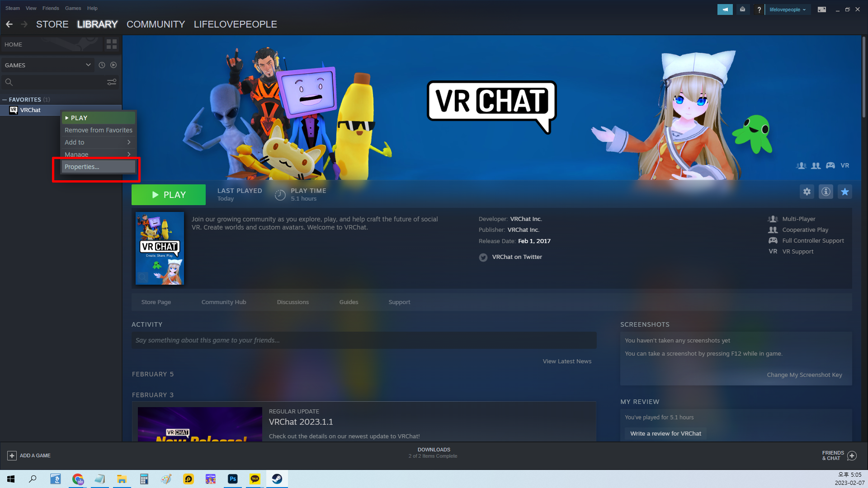
Task: Click the help question mark icon
Action: (759, 9)
